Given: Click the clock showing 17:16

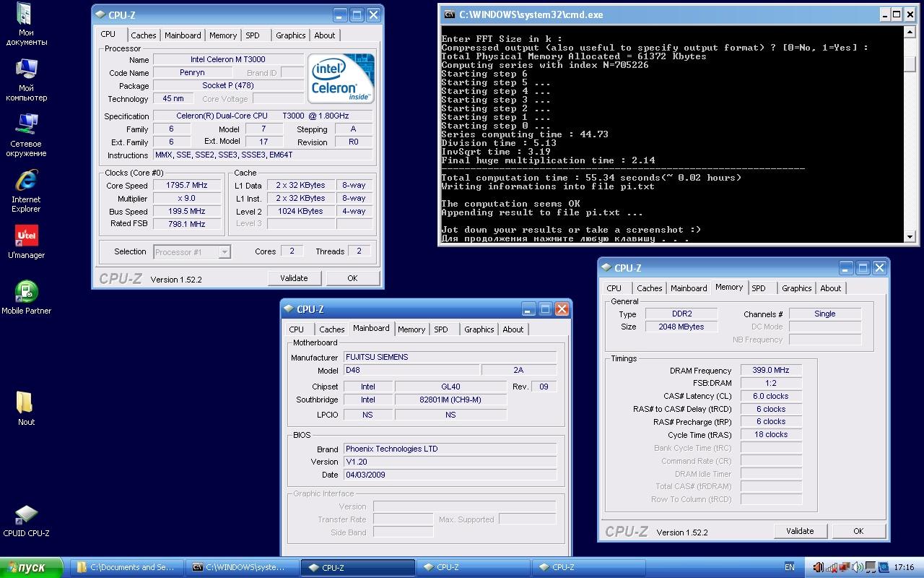Looking at the screenshot, I should click(904, 567).
